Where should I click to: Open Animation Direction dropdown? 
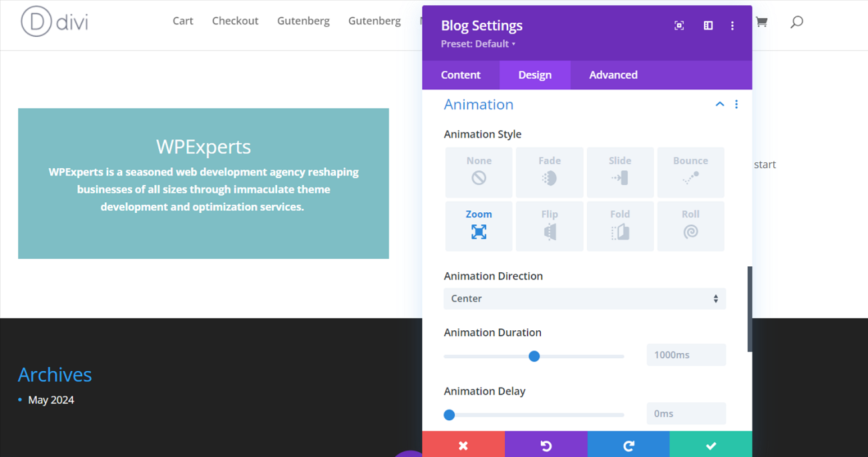click(585, 298)
